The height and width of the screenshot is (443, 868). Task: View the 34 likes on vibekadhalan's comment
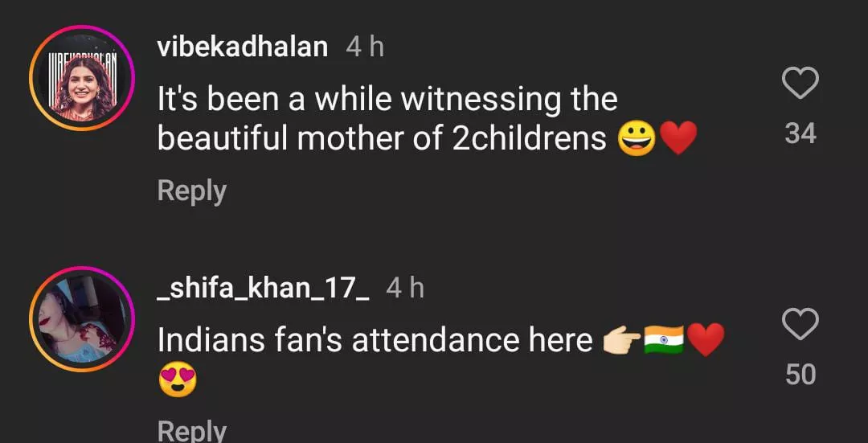[800, 133]
